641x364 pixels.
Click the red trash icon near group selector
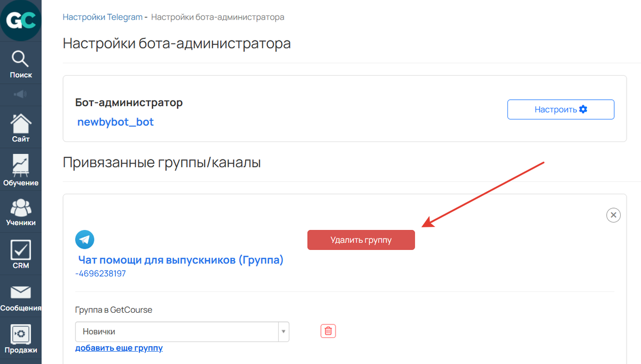coord(328,331)
